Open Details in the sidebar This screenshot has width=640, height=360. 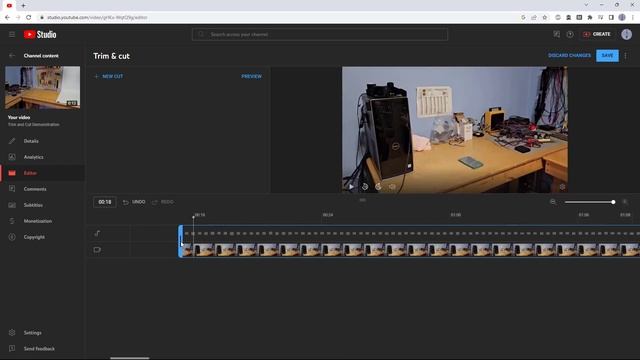[31, 141]
